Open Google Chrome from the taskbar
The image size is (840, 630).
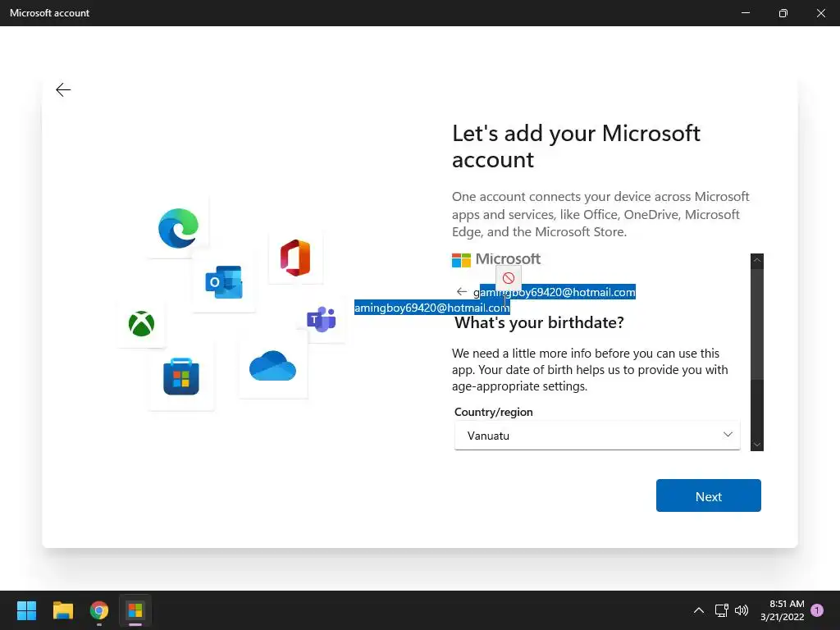[x=99, y=610]
